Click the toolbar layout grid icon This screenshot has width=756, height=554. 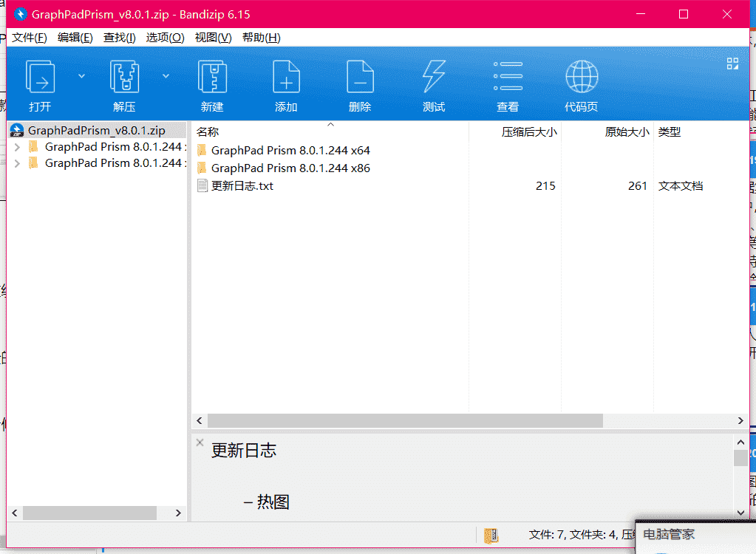[x=732, y=64]
